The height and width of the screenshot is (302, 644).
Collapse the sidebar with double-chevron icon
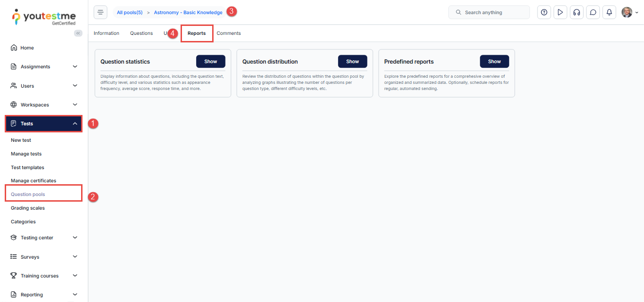point(78,33)
